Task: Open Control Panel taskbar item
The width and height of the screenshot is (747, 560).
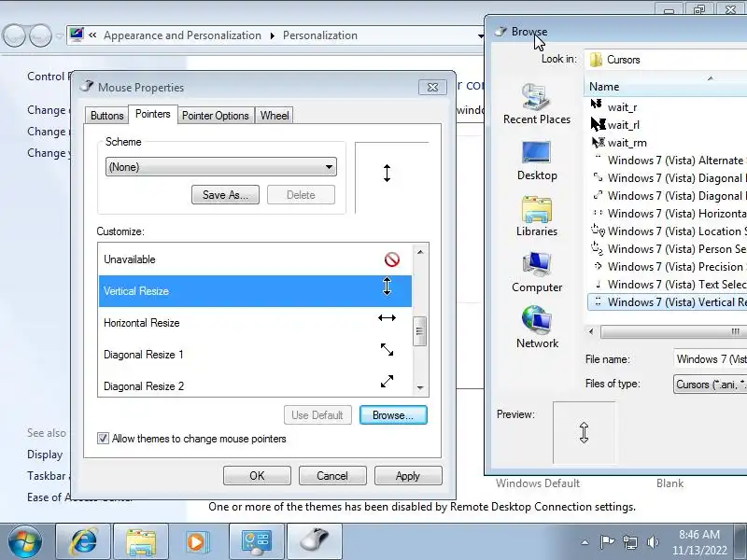Action: (257, 542)
